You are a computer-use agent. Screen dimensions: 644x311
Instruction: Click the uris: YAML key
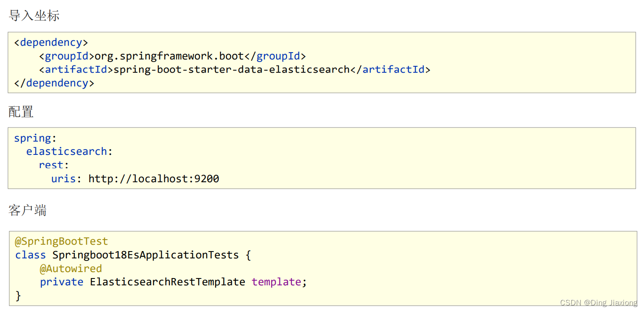(x=66, y=178)
